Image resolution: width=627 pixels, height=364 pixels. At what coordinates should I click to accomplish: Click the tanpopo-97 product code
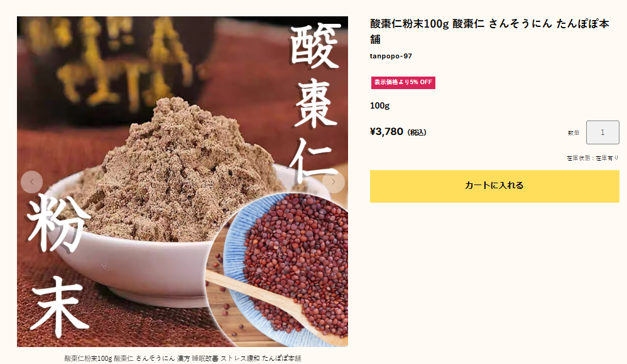pyautogui.click(x=391, y=56)
